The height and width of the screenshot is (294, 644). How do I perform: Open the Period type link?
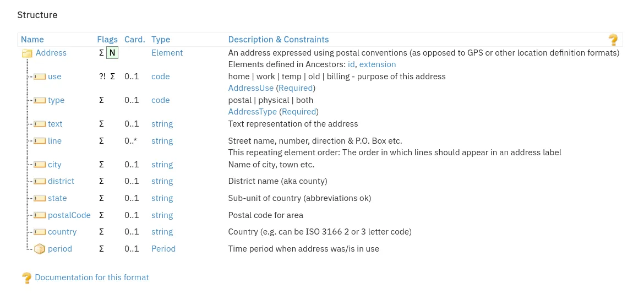point(163,249)
